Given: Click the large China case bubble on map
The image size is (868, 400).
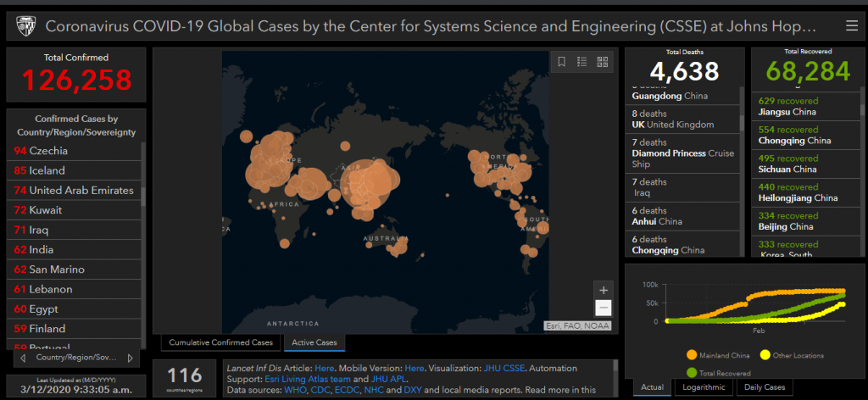Looking at the screenshot, I should click(x=365, y=186).
